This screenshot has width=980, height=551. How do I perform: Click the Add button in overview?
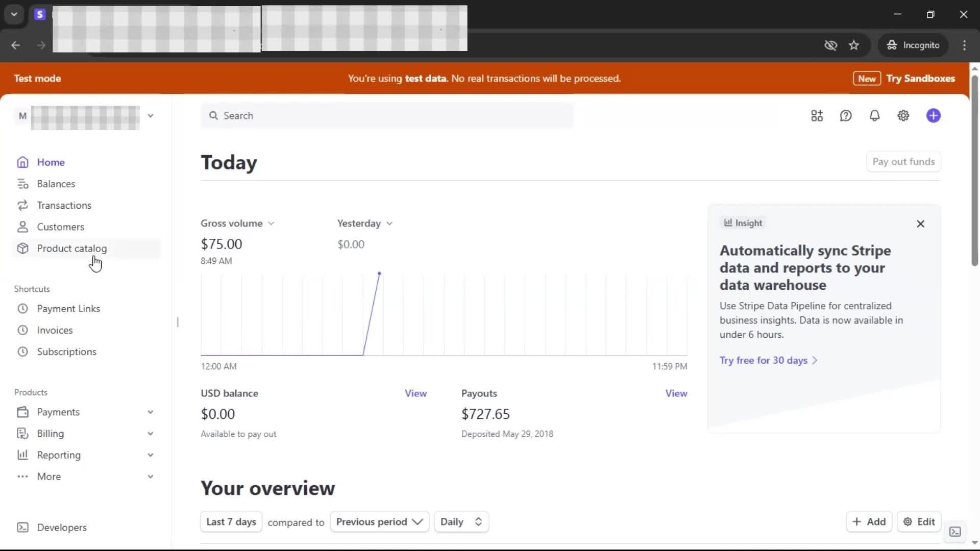click(x=869, y=522)
